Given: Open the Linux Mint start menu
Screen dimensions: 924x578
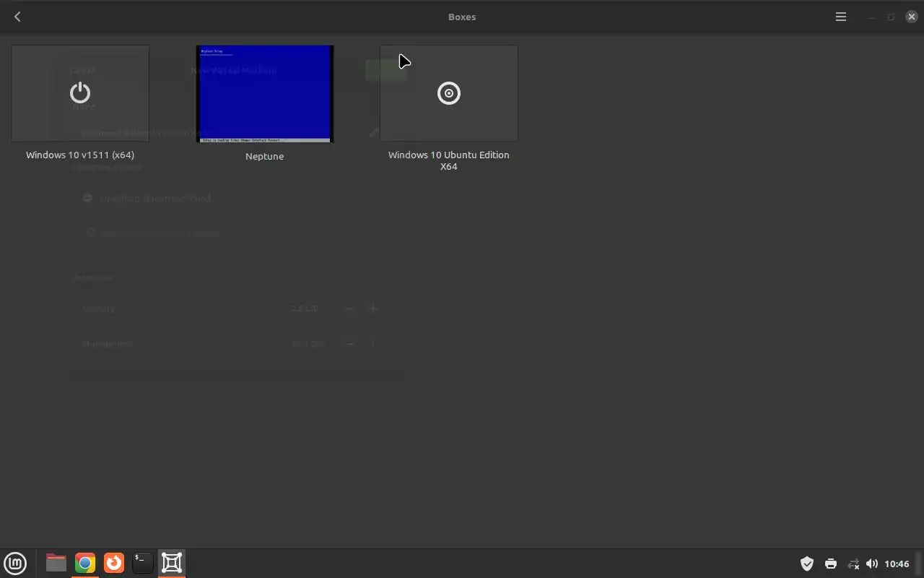Looking at the screenshot, I should 15,563.
